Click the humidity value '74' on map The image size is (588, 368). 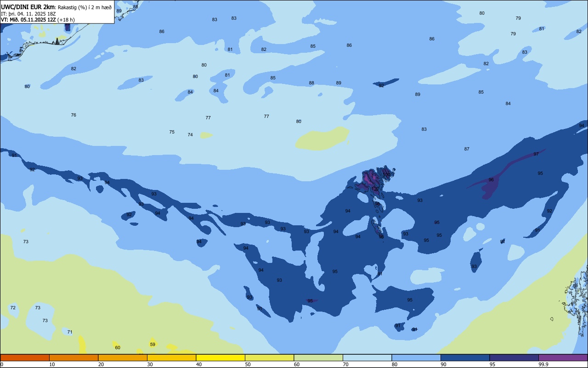pyautogui.click(x=190, y=135)
